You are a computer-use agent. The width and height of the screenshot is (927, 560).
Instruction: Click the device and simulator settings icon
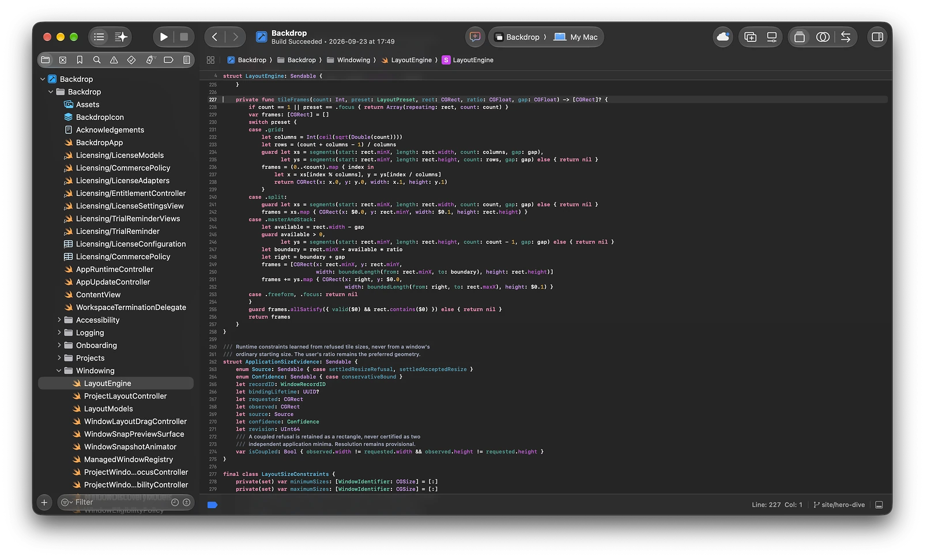pyautogui.click(x=772, y=37)
